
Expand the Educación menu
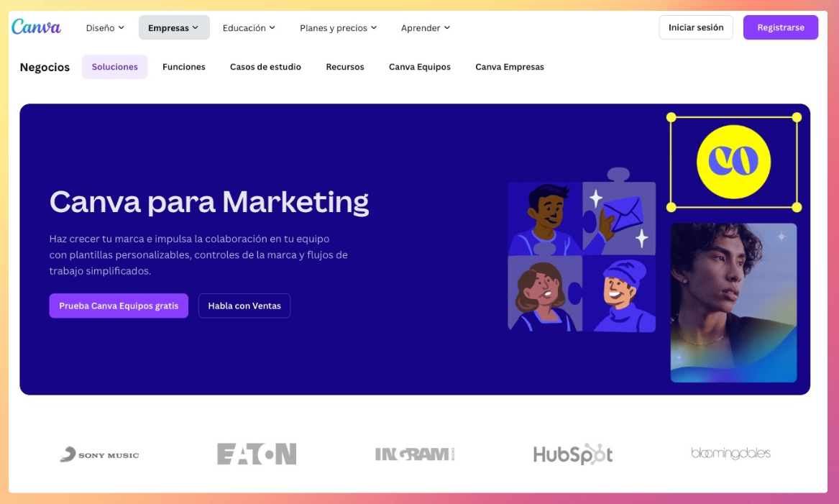(249, 27)
